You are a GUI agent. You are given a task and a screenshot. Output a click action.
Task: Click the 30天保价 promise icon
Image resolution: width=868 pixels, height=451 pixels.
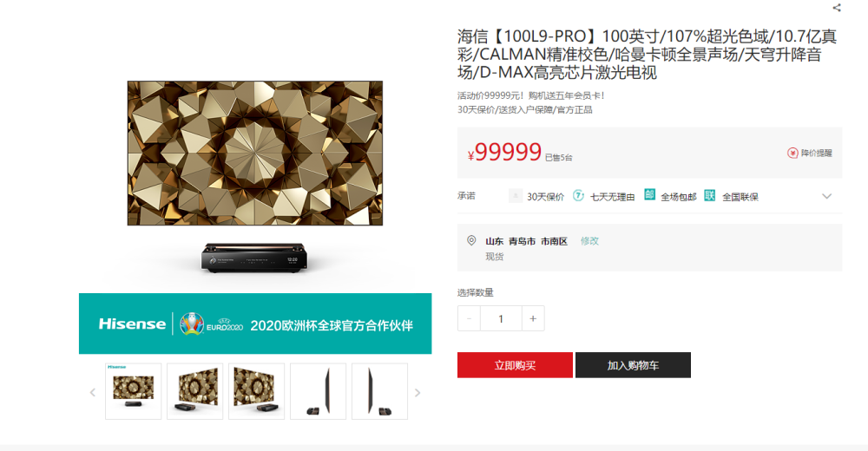point(516,196)
